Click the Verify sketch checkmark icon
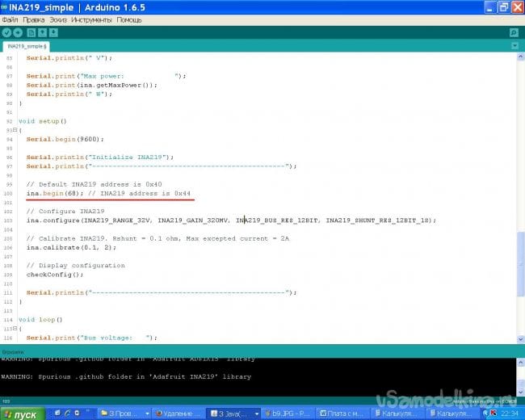The height and width of the screenshot is (420, 525). click(7, 33)
